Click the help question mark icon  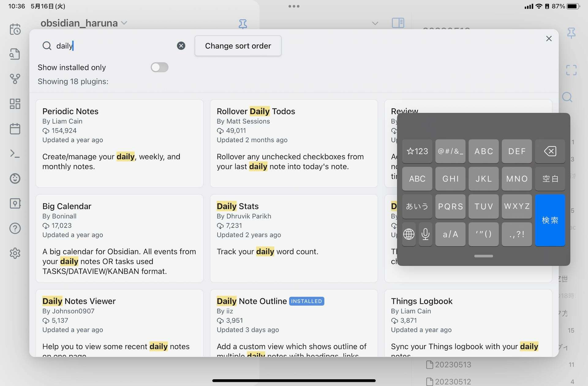tap(15, 228)
